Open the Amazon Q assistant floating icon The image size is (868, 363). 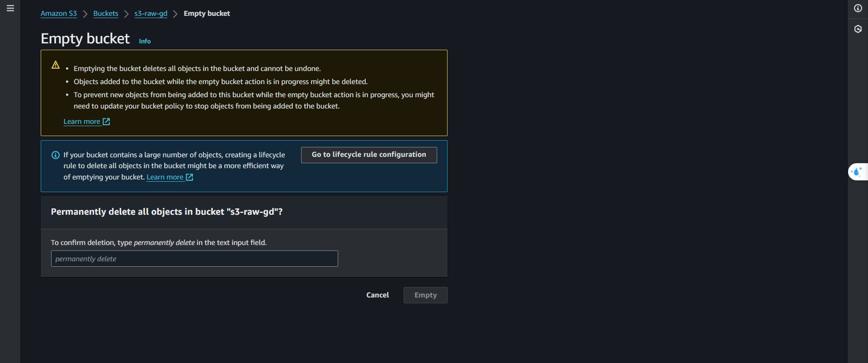(x=857, y=172)
